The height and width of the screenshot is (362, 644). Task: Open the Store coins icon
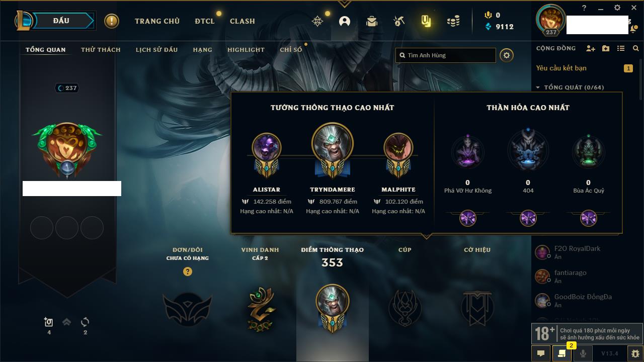pyautogui.click(x=453, y=21)
